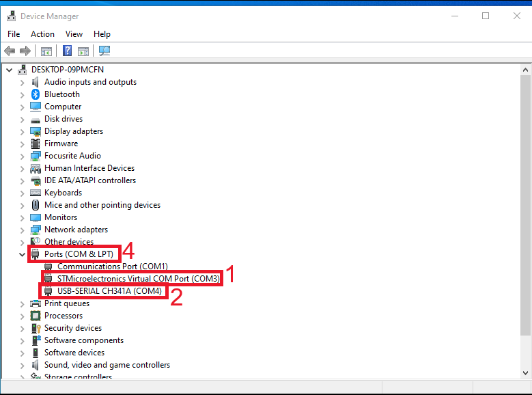Expand the Keyboards node arrow
This screenshot has width=532, height=395.
pyautogui.click(x=22, y=193)
